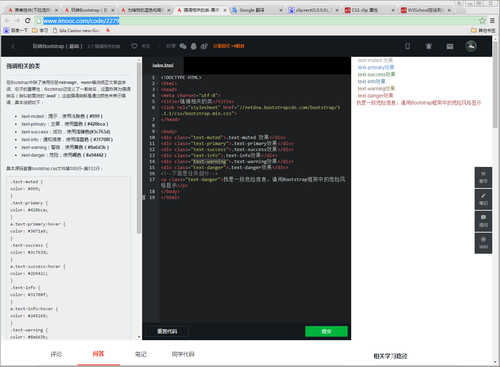Reload the page
The width and height of the screenshot is (500, 367).
click(x=28, y=21)
